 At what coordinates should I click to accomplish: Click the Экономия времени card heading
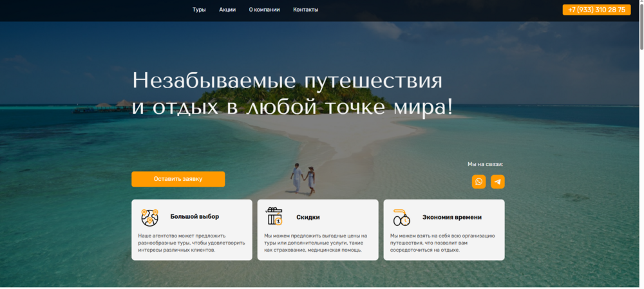point(451,218)
